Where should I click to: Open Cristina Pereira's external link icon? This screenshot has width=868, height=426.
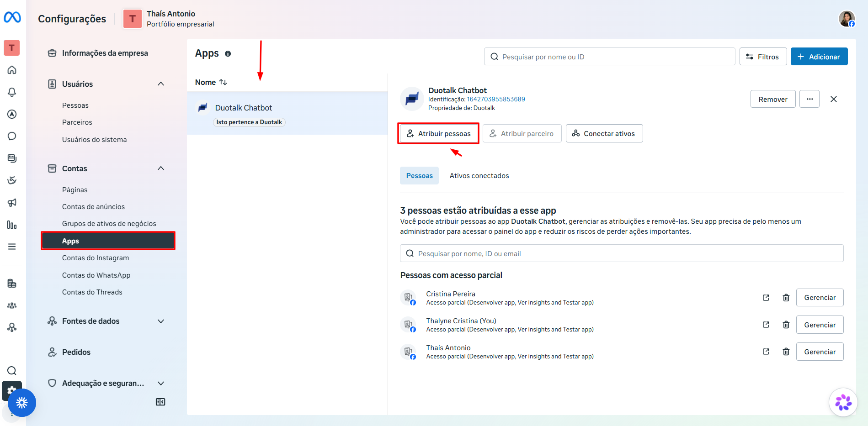pos(766,298)
